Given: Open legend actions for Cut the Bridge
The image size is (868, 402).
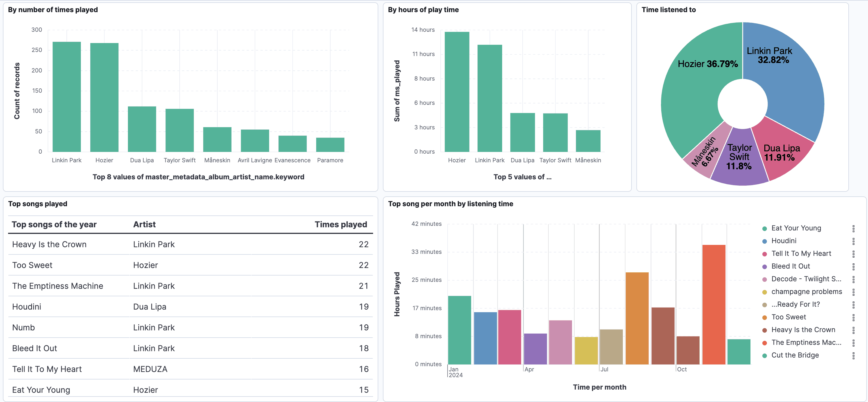Looking at the screenshot, I should pos(854,355).
